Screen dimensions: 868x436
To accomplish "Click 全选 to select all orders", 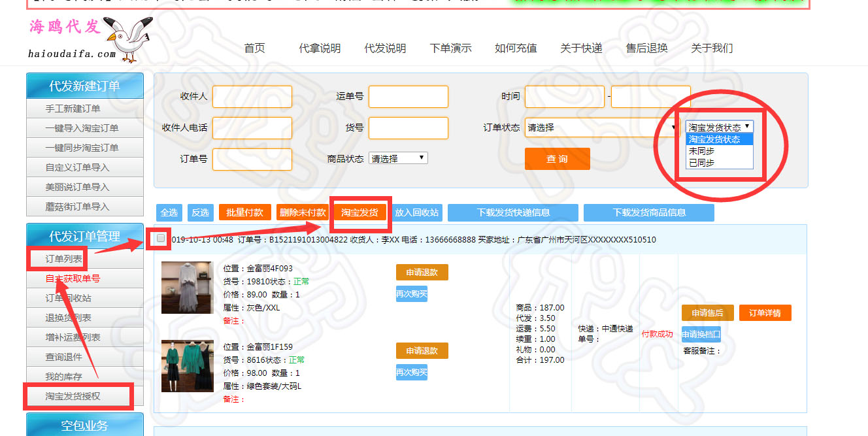I will [169, 212].
